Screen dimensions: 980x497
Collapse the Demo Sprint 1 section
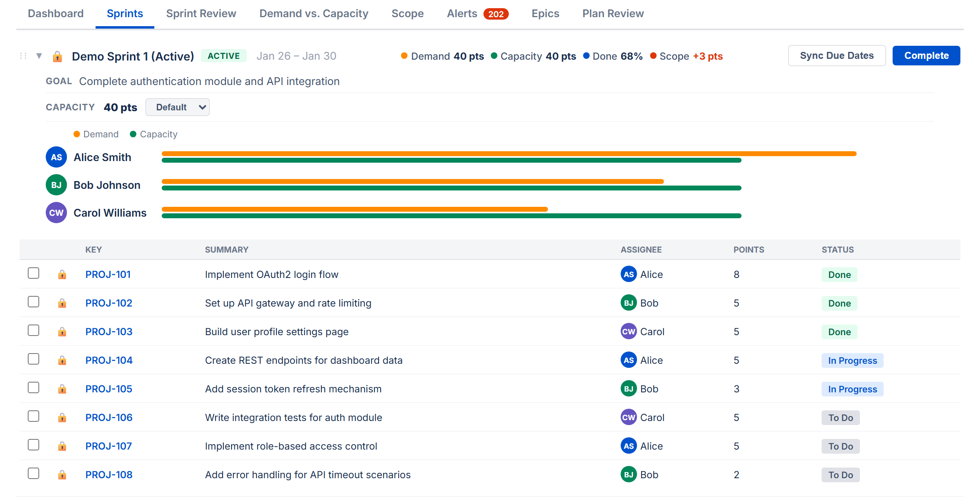tap(39, 56)
